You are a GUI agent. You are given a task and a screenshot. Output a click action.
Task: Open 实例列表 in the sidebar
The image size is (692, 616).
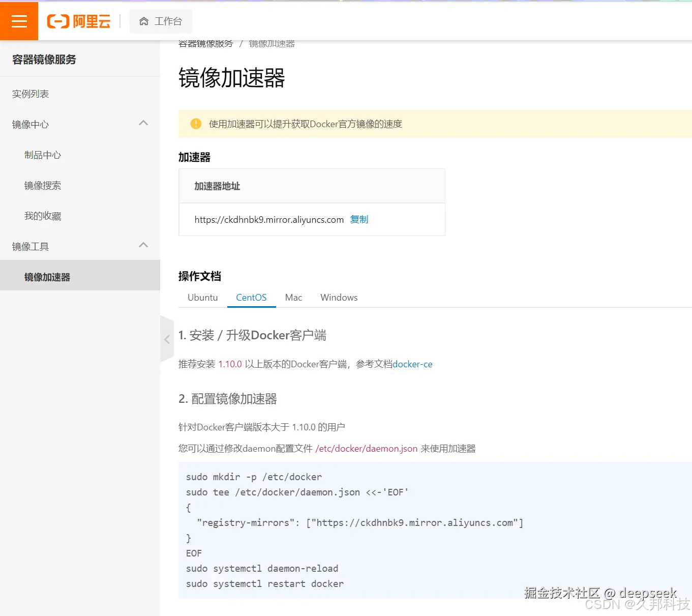31,94
